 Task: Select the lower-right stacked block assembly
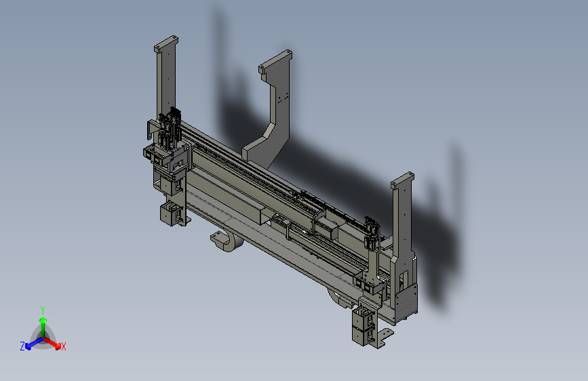point(364,326)
